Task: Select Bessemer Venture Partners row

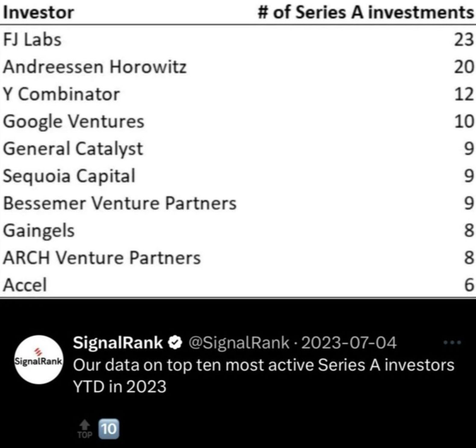Action: (238, 203)
